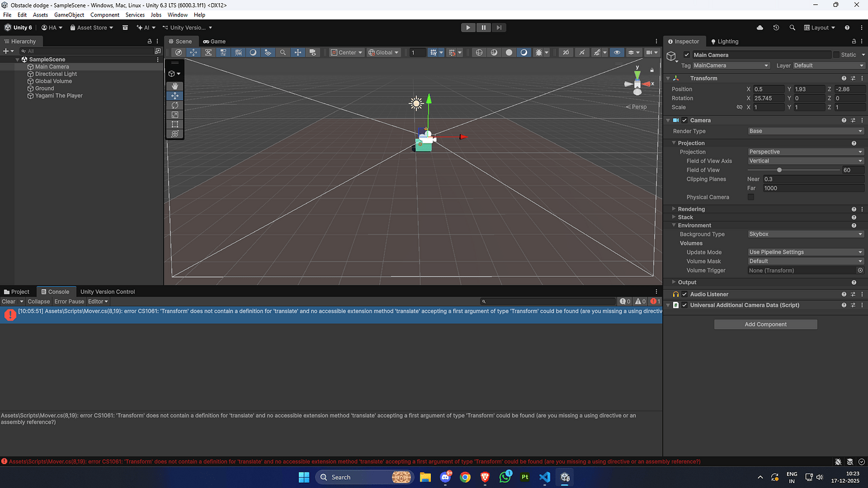The width and height of the screenshot is (868, 488).
Task: Open the Render Type dropdown
Action: pyautogui.click(x=806, y=131)
